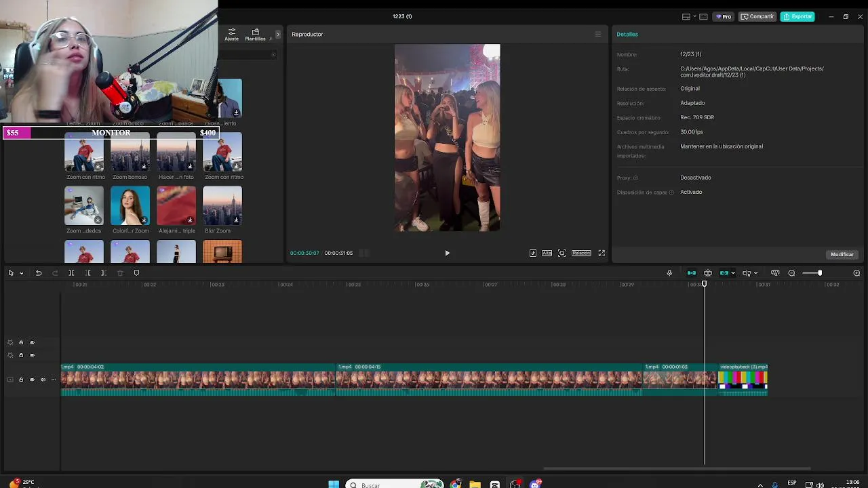The width and height of the screenshot is (868, 488).
Task: Zoom in the timeline
Action: coord(856,273)
